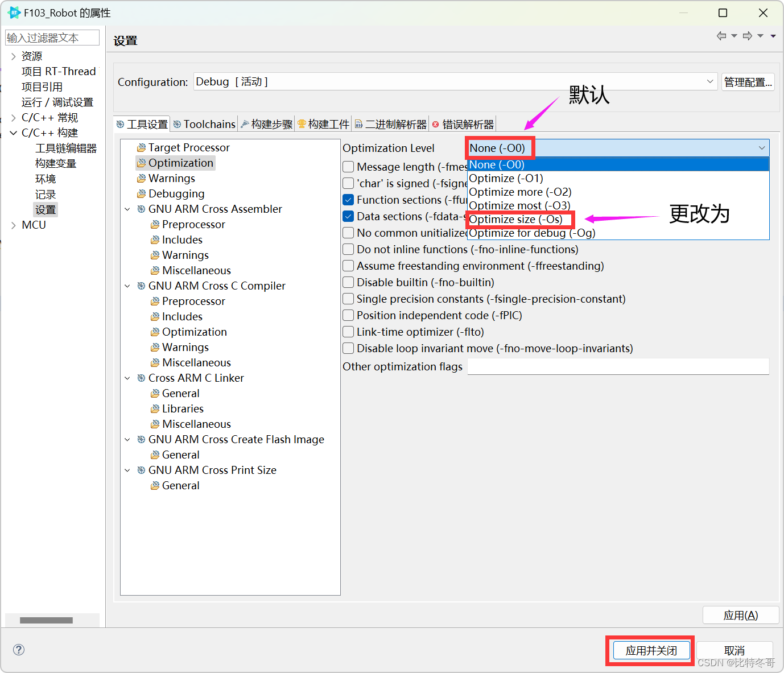The image size is (784, 673).
Task: Click the 应用并关闭 button
Action: coord(650,650)
